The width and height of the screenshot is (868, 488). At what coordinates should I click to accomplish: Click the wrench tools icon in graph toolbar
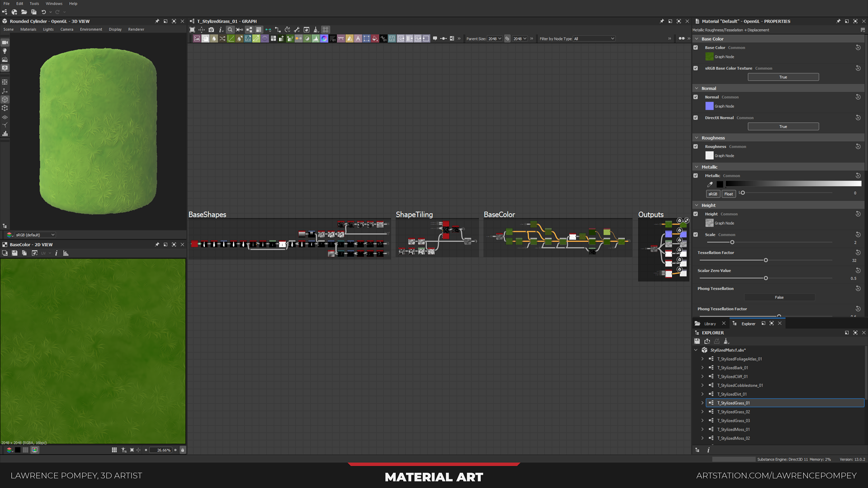click(x=297, y=30)
